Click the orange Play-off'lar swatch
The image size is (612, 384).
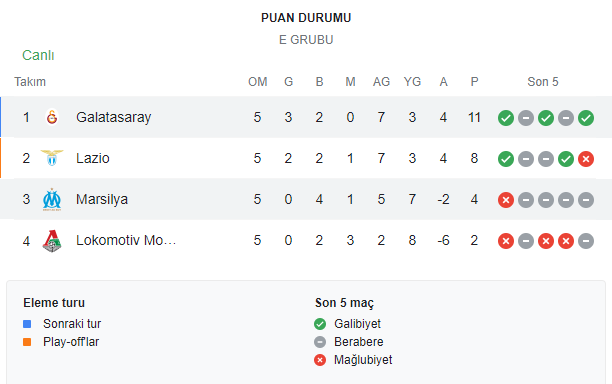coord(27,342)
